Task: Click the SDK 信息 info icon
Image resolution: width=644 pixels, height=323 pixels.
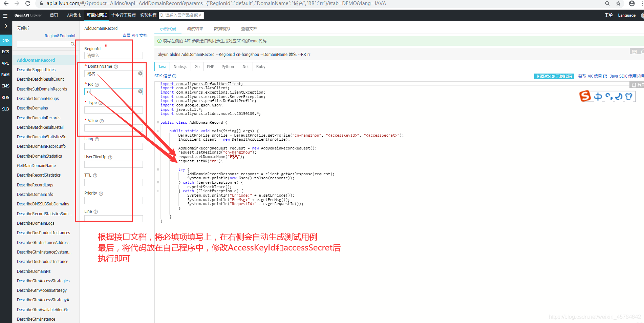Action: [174, 76]
